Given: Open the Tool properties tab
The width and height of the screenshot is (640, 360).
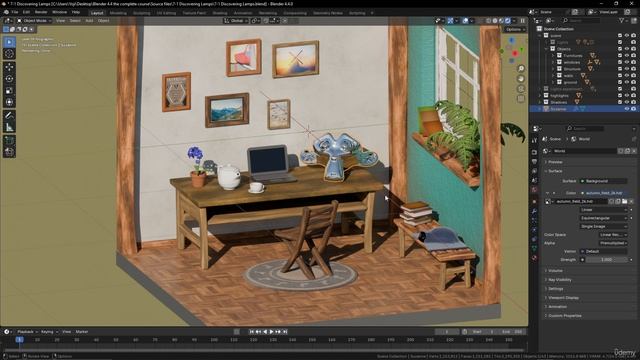Looking at the screenshot, I should pyautogui.click(x=534, y=140).
